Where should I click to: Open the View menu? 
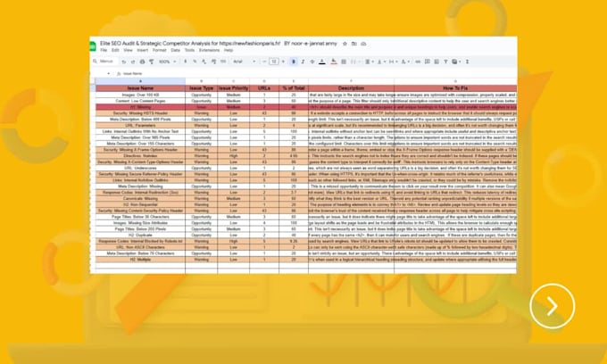129,50
